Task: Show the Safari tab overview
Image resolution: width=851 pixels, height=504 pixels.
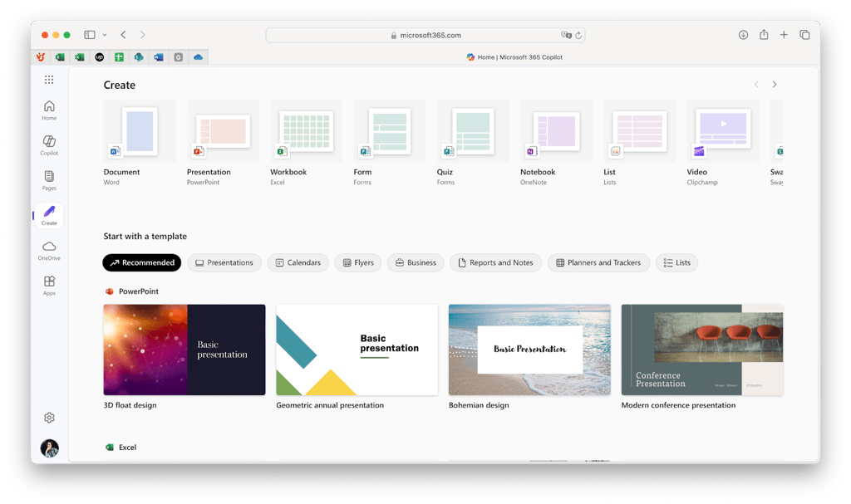Action: tap(804, 35)
